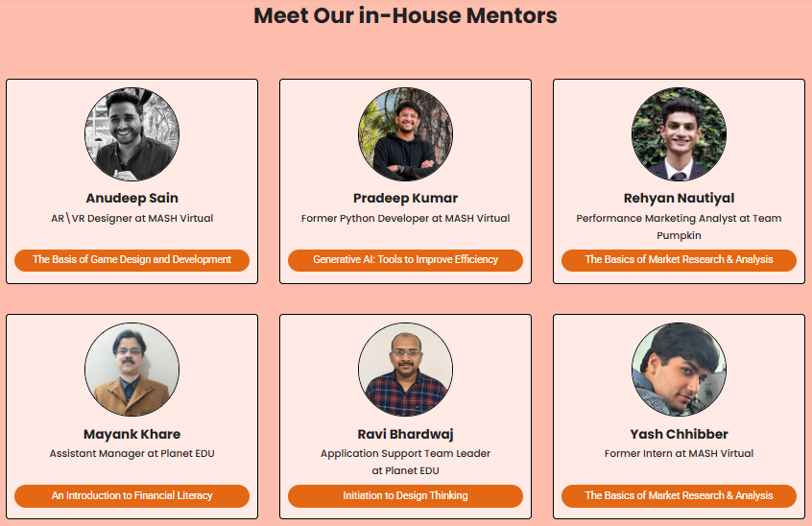Open Market Research & Analysis button in Yash's card
The height and width of the screenshot is (526, 812).
coord(679,496)
